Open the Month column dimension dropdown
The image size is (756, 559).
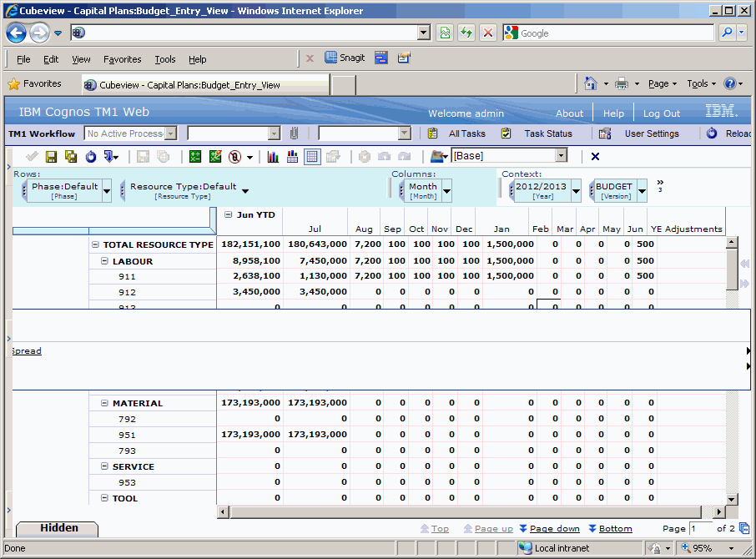pos(447,191)
